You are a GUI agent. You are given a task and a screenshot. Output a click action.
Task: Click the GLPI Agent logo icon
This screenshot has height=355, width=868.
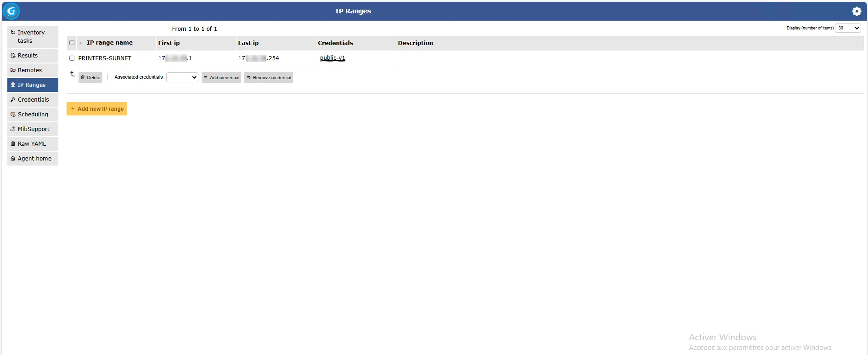tap(11, 11)
